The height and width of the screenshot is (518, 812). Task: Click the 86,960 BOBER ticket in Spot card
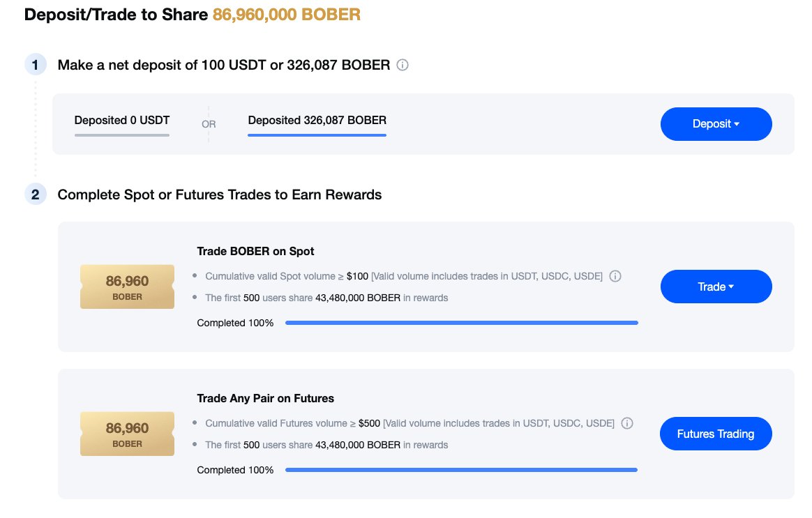tap(128, 287)
